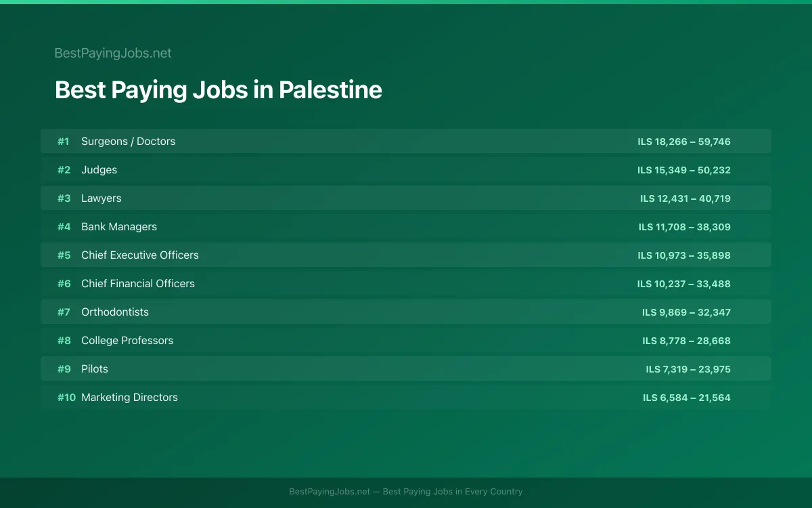Click the #4 rank number
Image resolution: width=812 pixels, height=508 pixels.
64,227
